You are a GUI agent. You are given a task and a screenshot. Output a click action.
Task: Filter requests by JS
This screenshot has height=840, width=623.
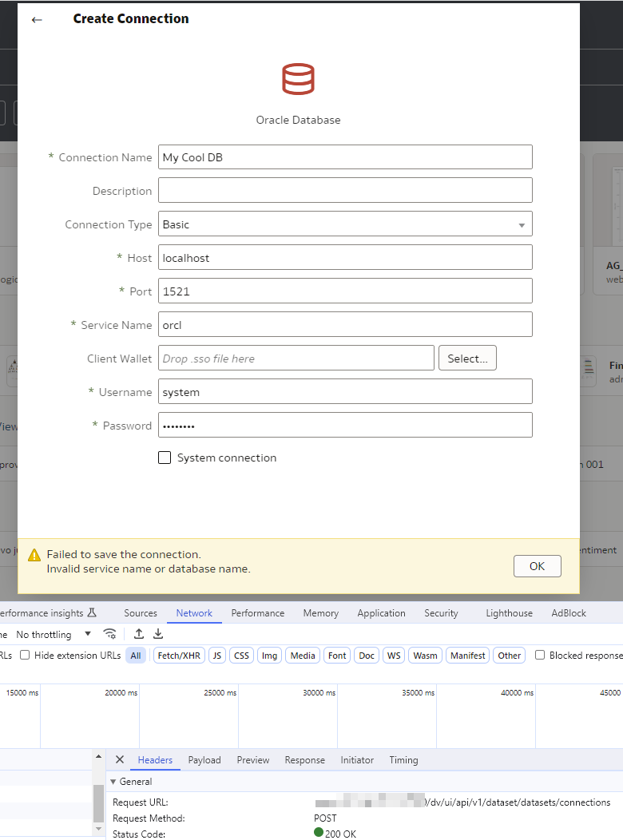217,656
